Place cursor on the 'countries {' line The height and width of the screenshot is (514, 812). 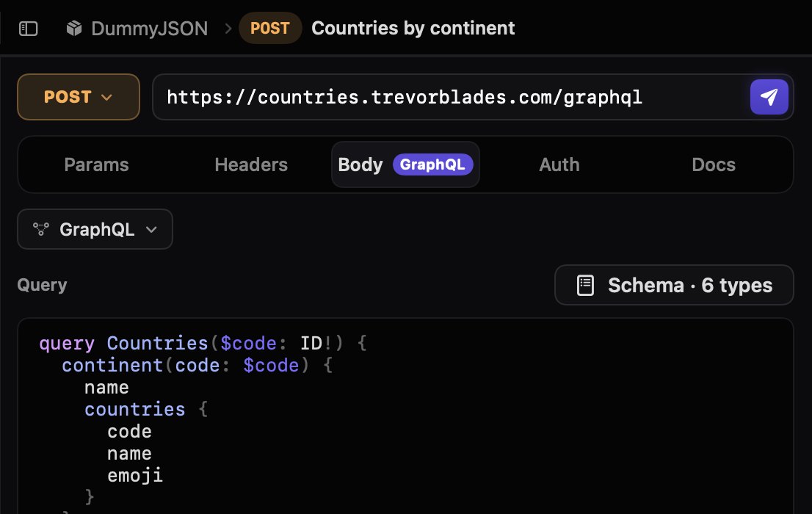click(146, 409)
